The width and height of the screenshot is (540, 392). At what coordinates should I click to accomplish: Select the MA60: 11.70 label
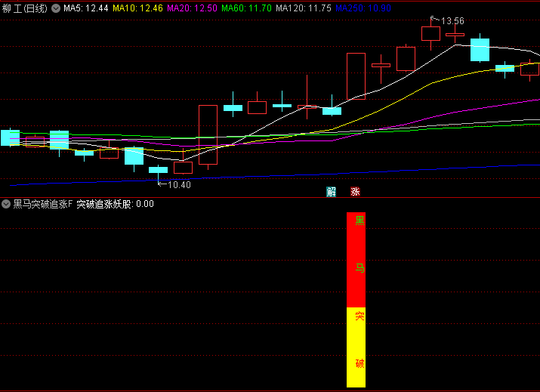tap(246, 8)
